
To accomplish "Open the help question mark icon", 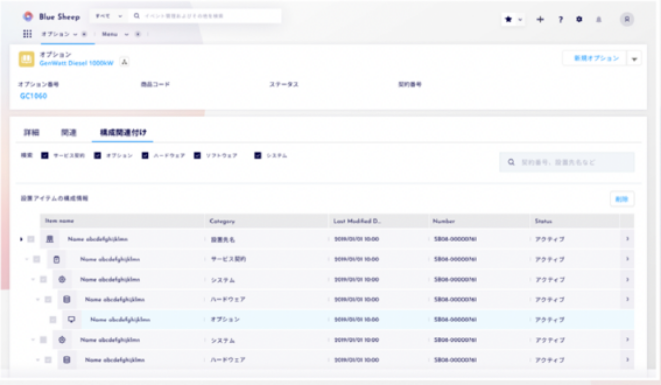I will (560, 19).
